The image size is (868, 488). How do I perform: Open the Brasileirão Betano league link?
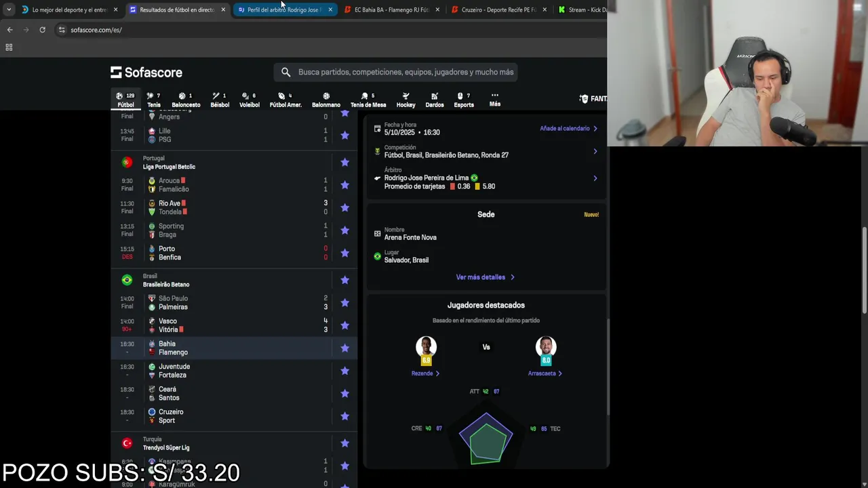166,285
